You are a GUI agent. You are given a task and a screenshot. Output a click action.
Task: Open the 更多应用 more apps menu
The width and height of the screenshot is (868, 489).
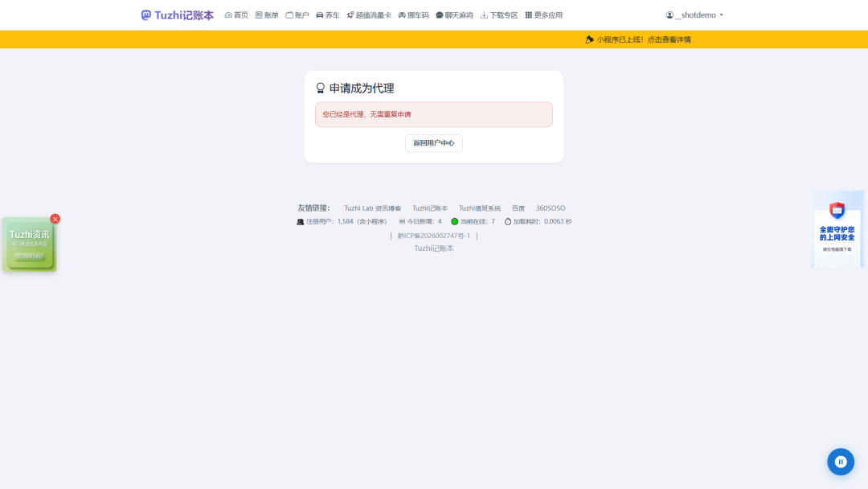(x=543, y=15)
